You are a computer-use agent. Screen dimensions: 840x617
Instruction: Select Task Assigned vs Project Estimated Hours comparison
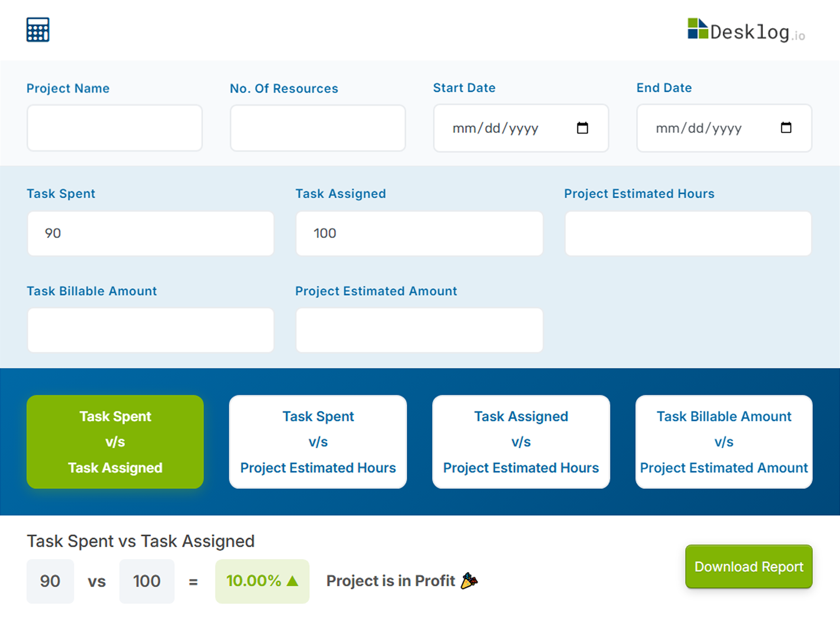pos(521,442)
